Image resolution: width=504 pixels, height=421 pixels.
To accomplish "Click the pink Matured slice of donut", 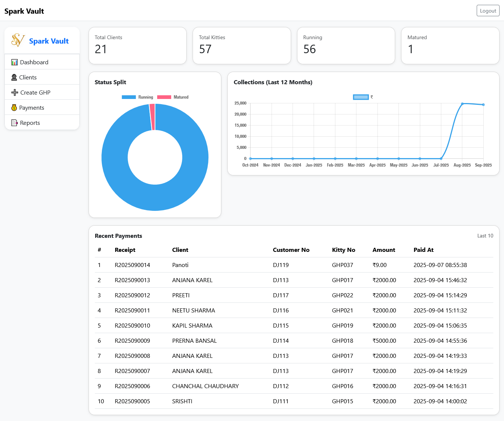I will tap(152, 117).
